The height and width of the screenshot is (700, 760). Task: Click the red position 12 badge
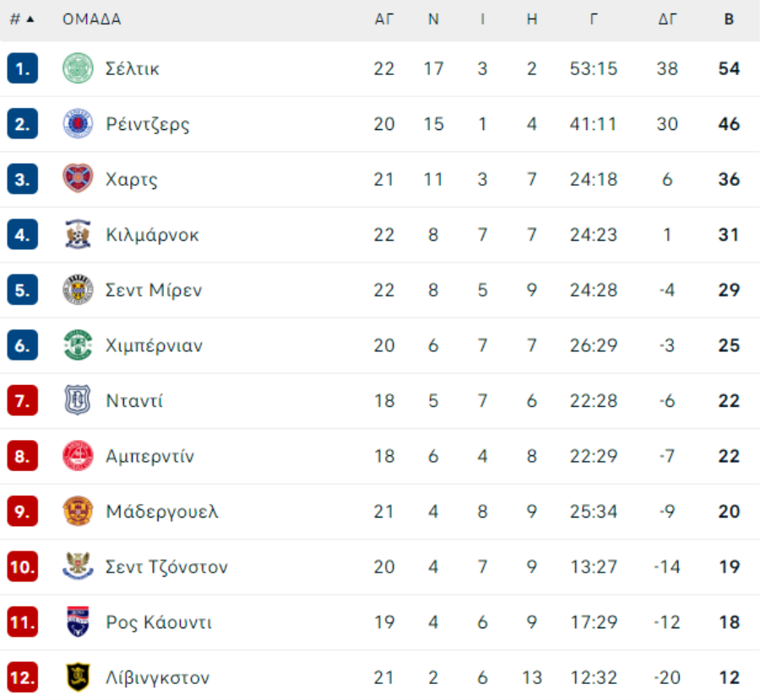pos(22,677)
